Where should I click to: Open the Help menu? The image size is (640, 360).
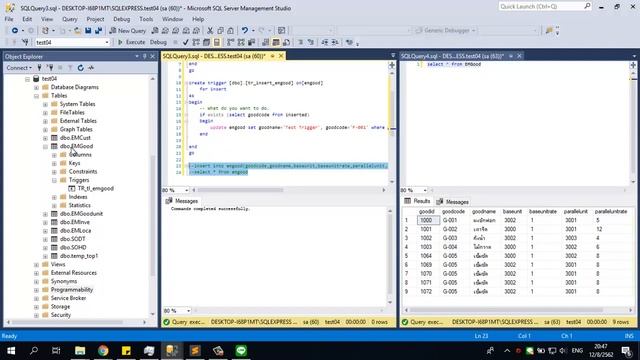pos(198,19)
